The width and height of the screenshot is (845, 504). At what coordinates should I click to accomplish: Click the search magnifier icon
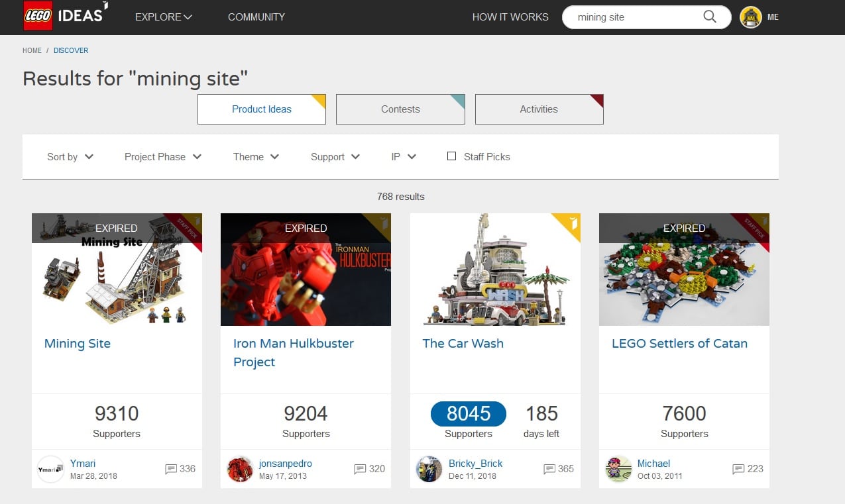pos(710,17)
